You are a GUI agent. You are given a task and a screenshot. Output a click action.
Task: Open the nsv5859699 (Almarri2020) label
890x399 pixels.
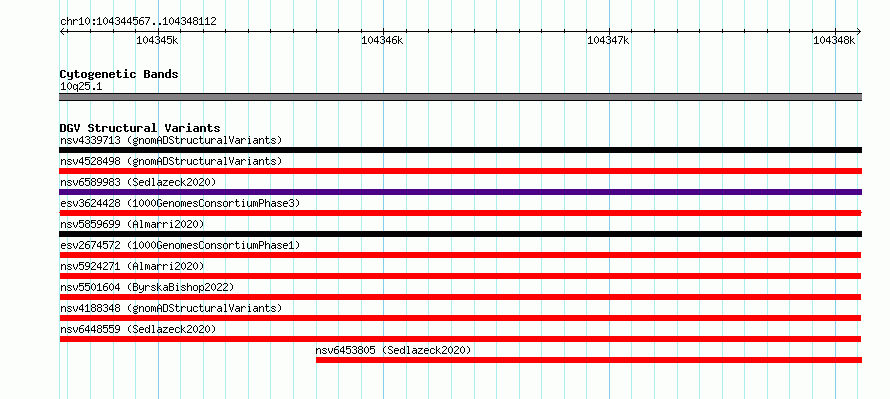(x=132, y=224)
